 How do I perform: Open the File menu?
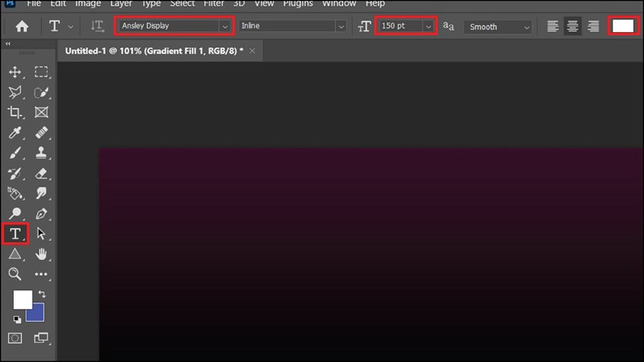[x=34, y=4]
